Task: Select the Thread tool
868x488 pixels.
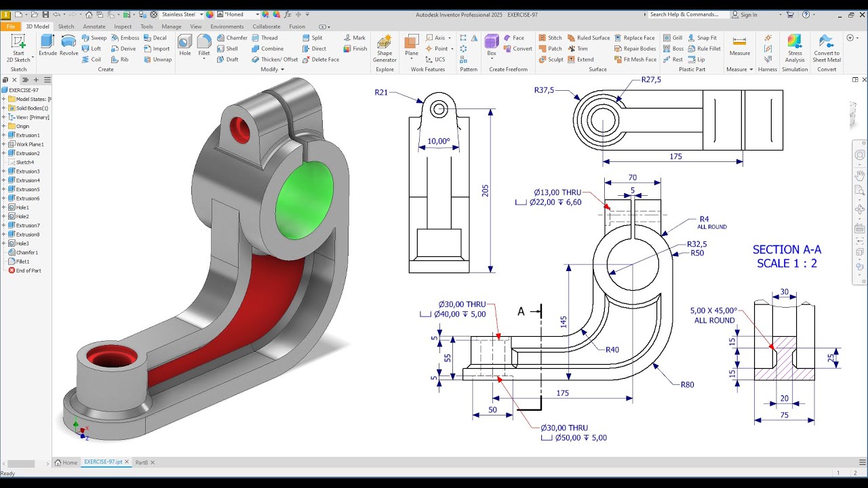Action: (264, 38)
